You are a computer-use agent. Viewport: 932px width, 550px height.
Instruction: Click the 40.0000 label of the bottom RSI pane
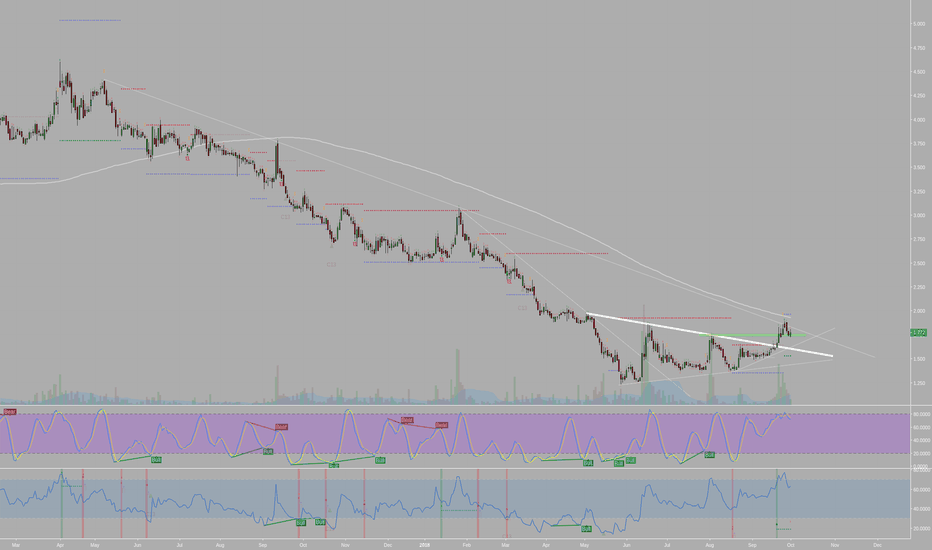pos(921,509)
